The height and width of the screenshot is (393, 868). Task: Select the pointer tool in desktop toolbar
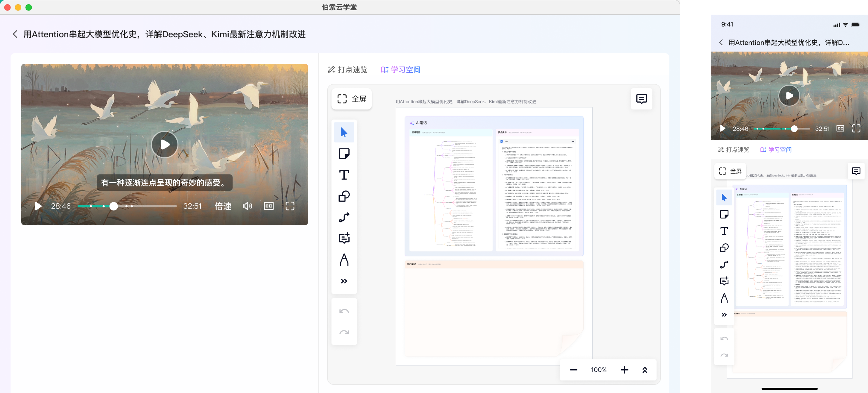344,132
